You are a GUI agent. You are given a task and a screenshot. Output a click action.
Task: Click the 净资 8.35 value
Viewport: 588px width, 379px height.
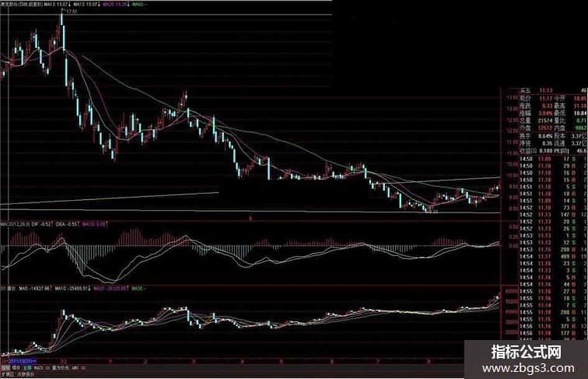pyautogui.click(x=548, y=143)
